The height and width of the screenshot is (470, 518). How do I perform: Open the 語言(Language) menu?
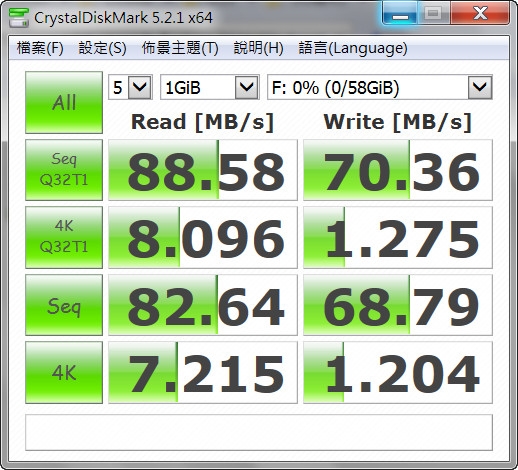pyautogui.click(x=353, y=48)
